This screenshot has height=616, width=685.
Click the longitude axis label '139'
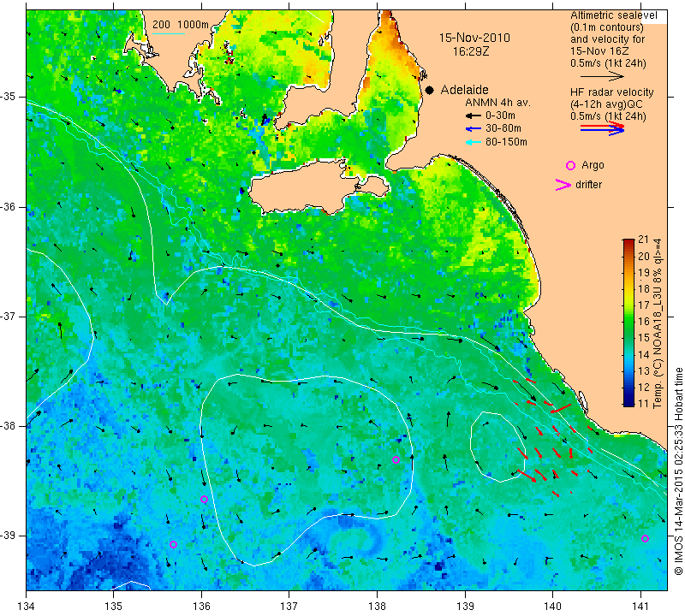465,607
